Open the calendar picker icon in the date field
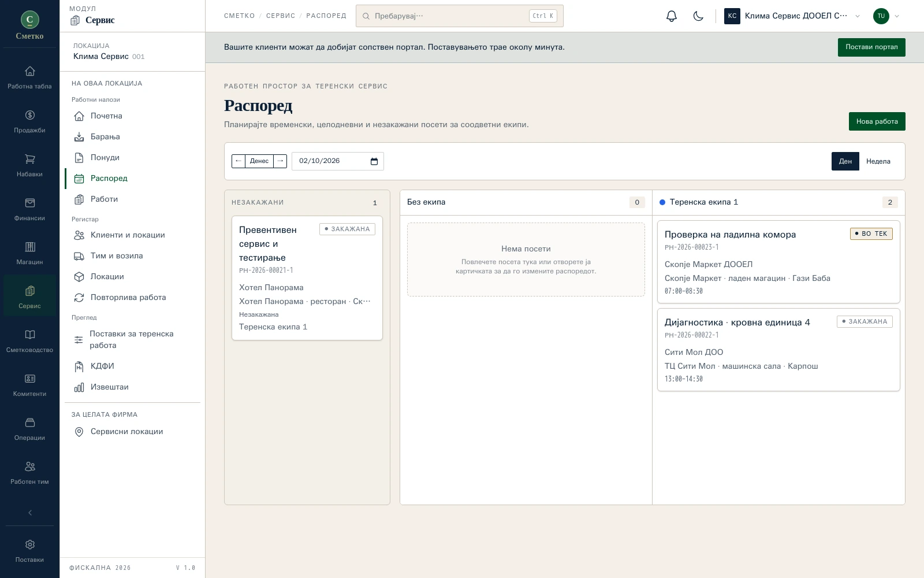 [374, 161]
